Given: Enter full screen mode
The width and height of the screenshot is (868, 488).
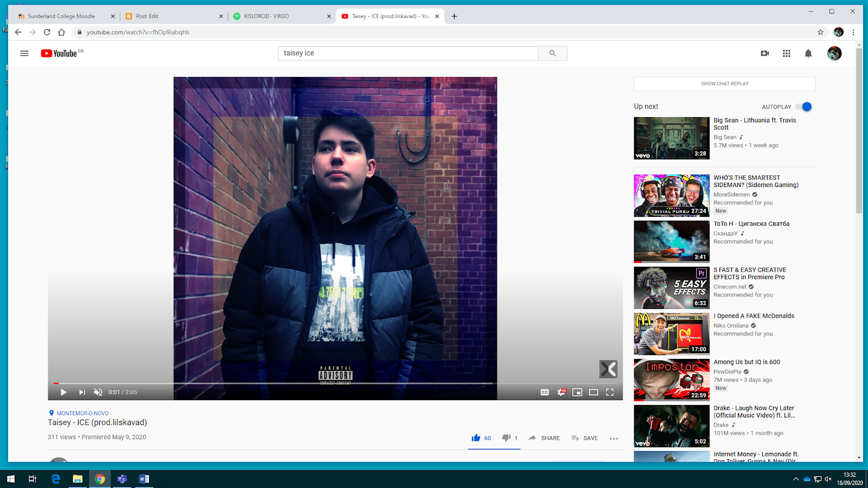Looking at the screenshot, I should coord(610,392).
